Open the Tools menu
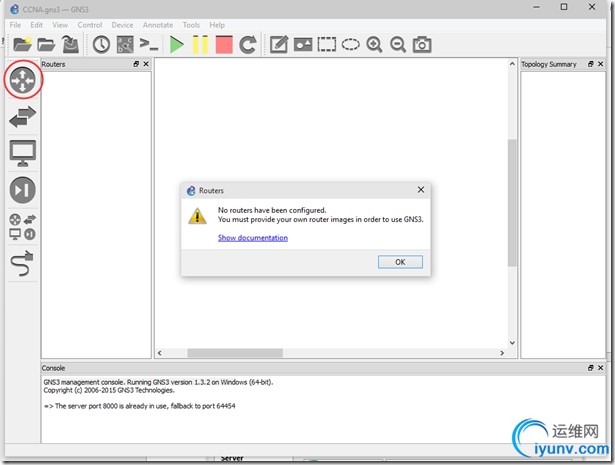The image size is (615, 465). (x=191, y=25)
